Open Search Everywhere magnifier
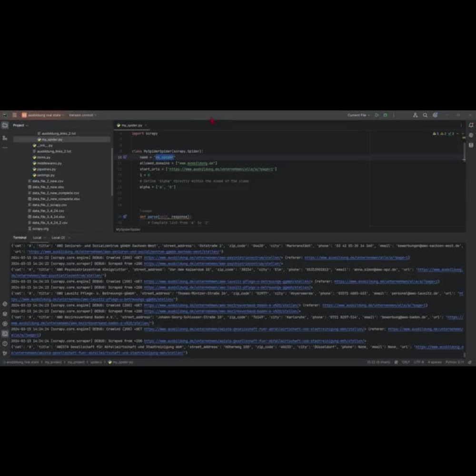 425,115
